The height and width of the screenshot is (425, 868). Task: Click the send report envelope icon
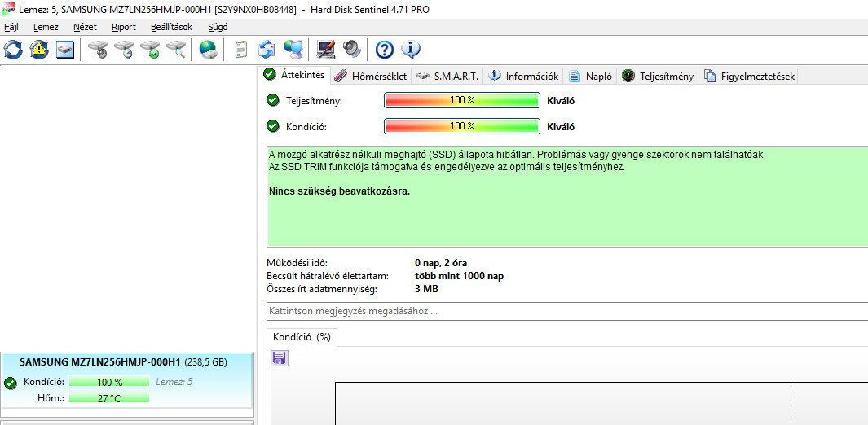click(267, 50)
